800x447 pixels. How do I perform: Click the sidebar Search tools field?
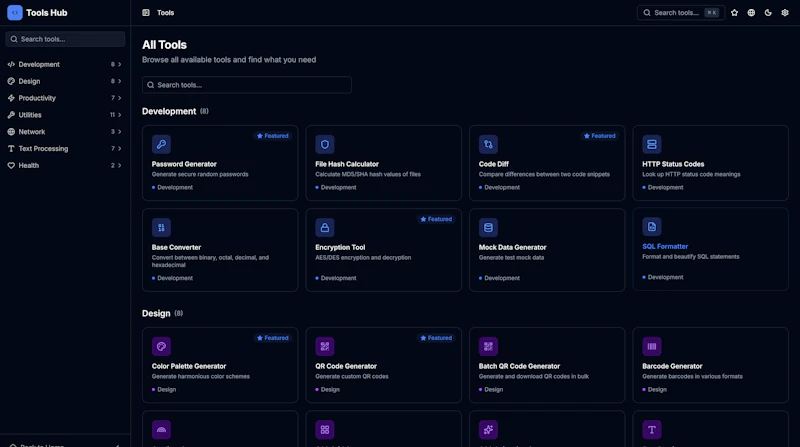tap(65, 39)
